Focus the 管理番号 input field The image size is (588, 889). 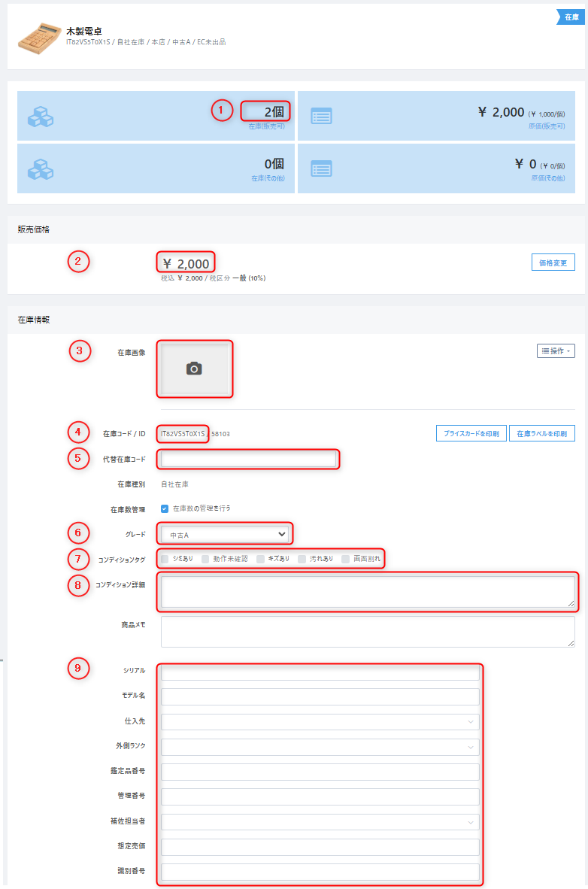coord(320,796)
